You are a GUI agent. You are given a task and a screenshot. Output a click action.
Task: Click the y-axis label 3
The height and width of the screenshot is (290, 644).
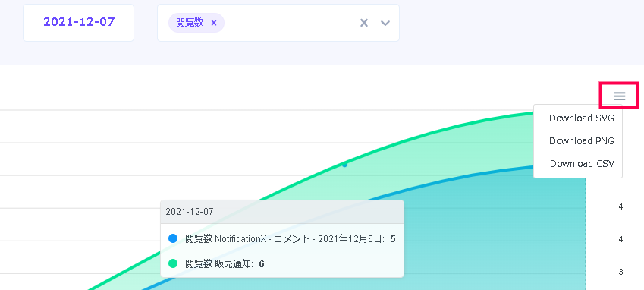tap(620, 272)
